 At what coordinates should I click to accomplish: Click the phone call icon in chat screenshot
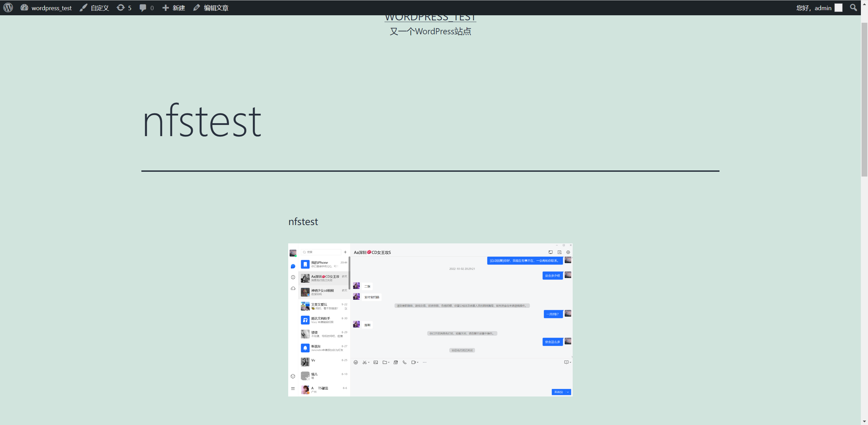tap(405, 362)
